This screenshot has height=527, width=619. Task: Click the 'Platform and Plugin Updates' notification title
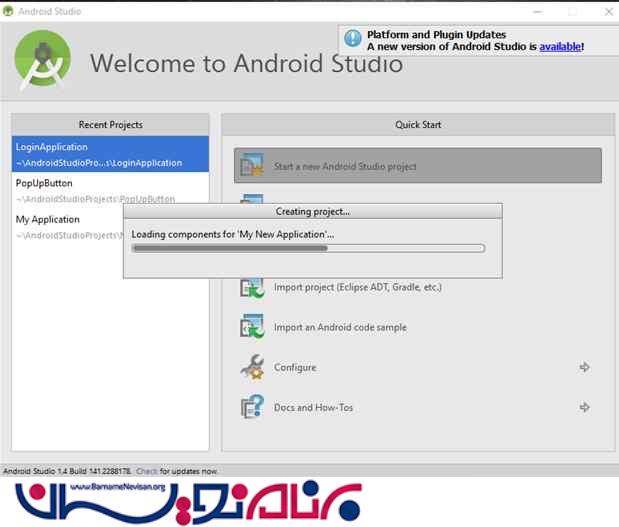436,35
